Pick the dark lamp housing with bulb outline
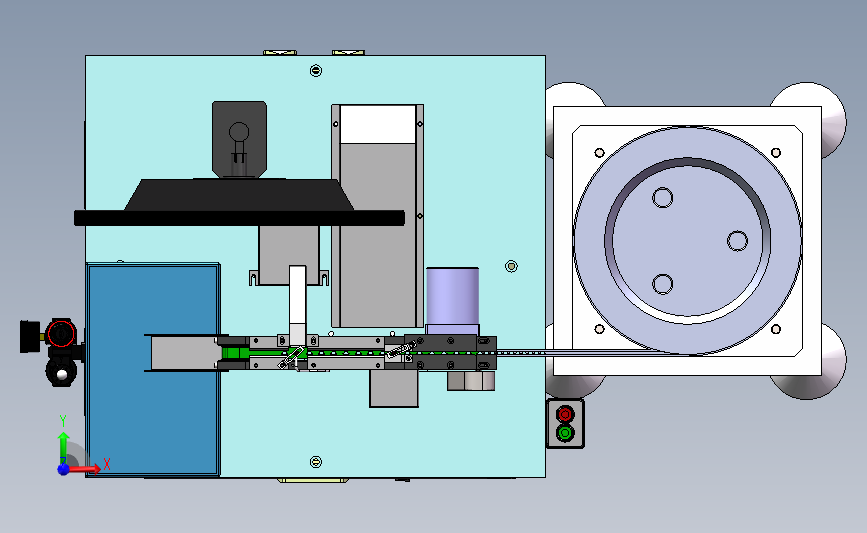Viewport: 867px width, 533px height. pos(239,139)
